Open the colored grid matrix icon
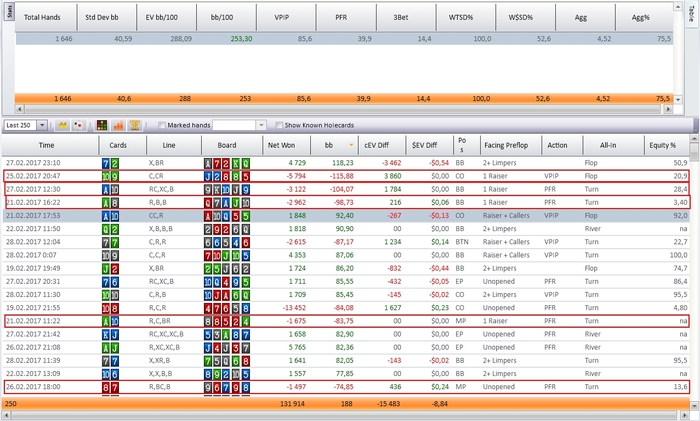The height and width of the screenshot is (421, 700). tap(102, 125)
